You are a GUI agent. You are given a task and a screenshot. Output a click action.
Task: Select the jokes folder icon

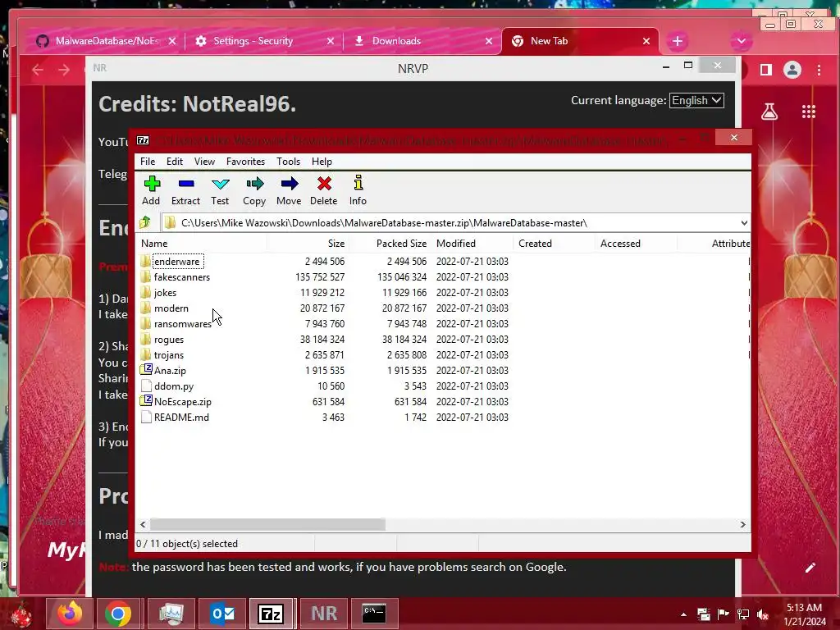(146, 293)
